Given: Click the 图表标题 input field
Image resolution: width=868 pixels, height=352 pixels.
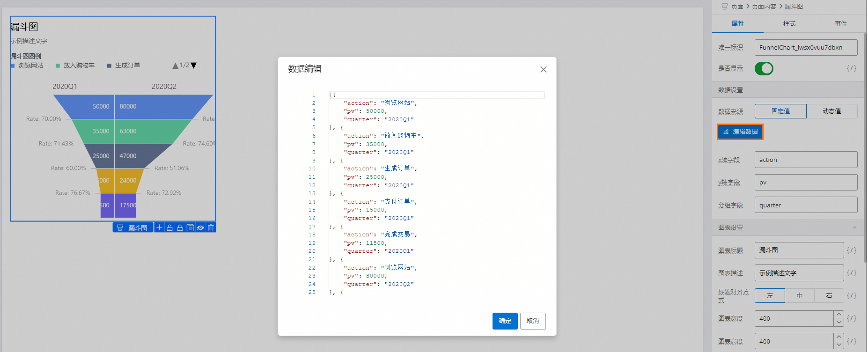Looking at the screenshot, I should 799,250.
